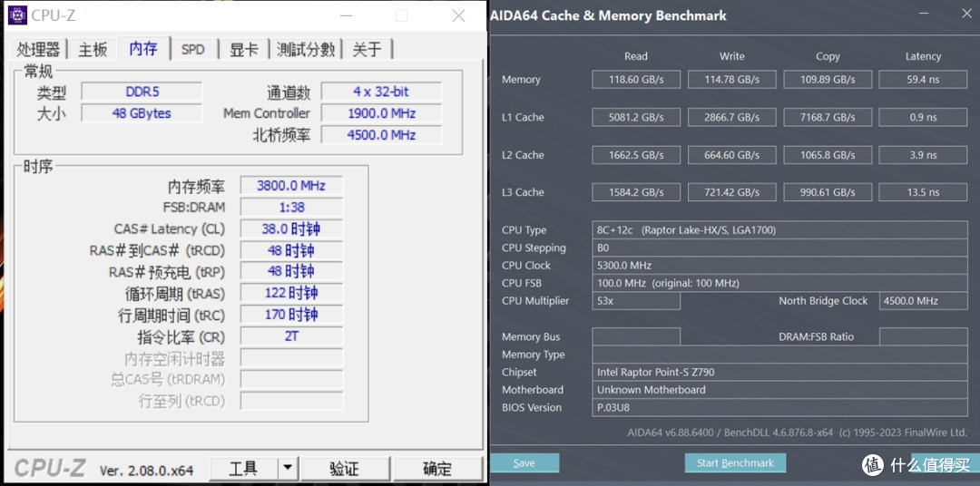Click the empty Memory Type field in AIDA64

pos(780,355)
